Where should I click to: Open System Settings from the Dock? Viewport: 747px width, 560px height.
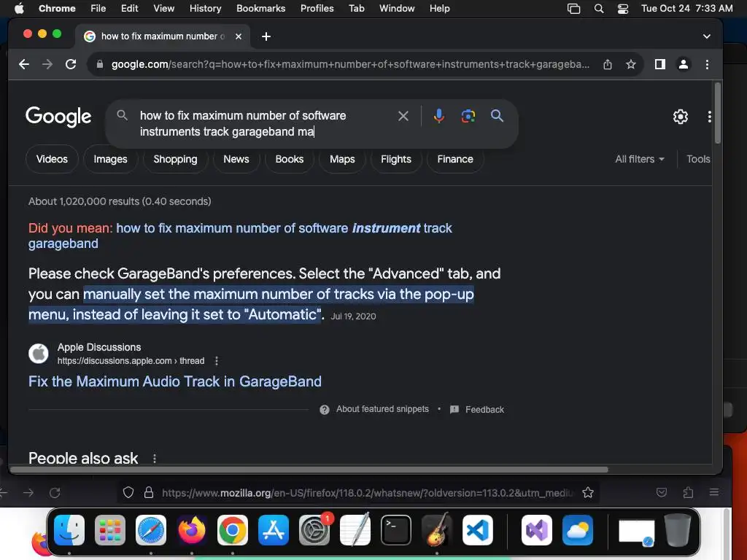(314, 530)
